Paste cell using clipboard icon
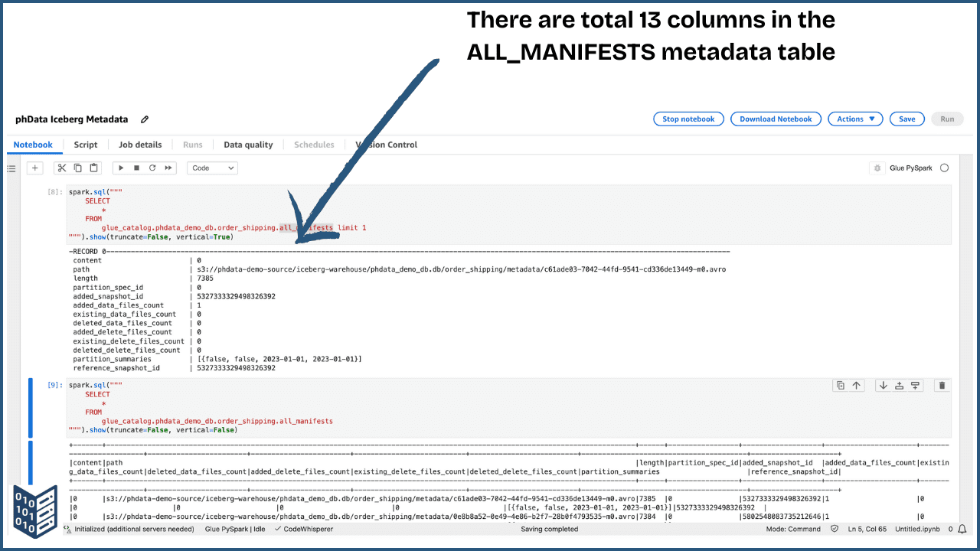Image resolution: width=980 pixels, height=551 pixels. click(93, 168)
